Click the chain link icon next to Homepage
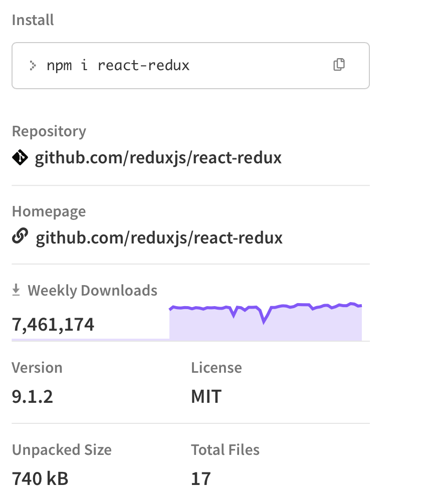Image resolution: width=428 pixels, height=504 pixels. pos(19,237)
